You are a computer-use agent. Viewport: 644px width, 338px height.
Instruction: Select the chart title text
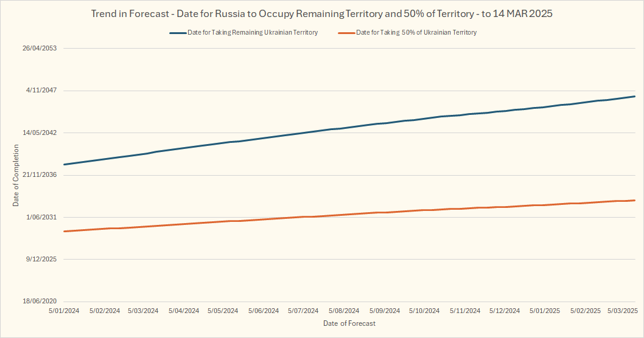[x=321, y=13]
